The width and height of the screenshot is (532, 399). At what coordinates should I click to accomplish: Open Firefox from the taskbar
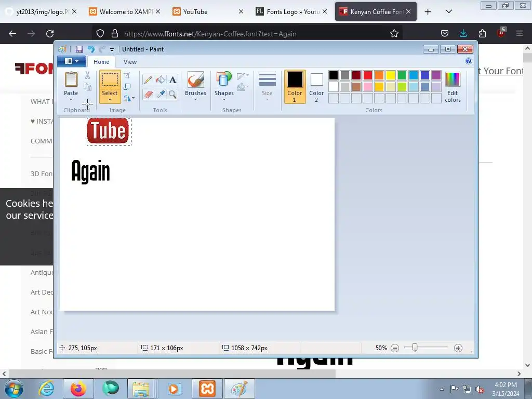click(78, 389)
